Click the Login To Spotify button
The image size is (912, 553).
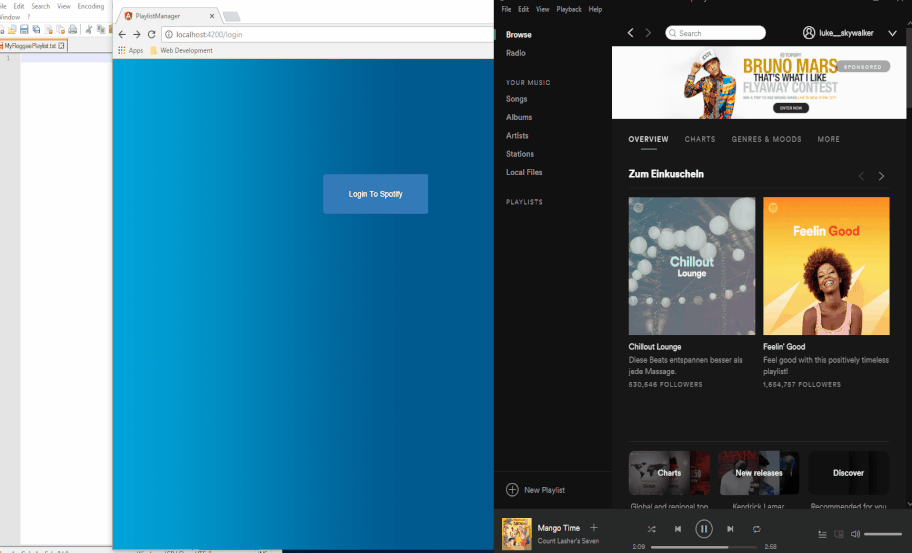(375, 194)
